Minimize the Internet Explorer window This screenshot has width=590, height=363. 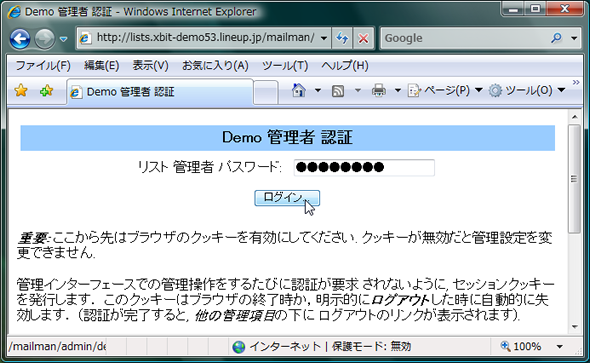[x=513, y=9]
